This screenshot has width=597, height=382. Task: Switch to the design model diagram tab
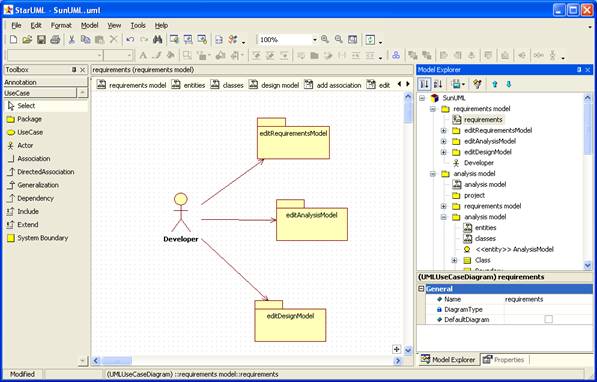tap(274, 85)
